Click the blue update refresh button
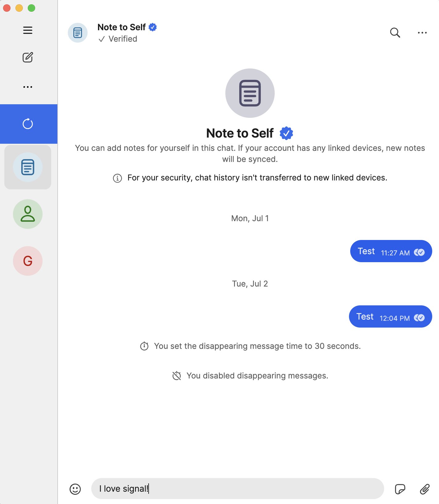Screen dimensions: 439x504 click(x=28, y=124)
